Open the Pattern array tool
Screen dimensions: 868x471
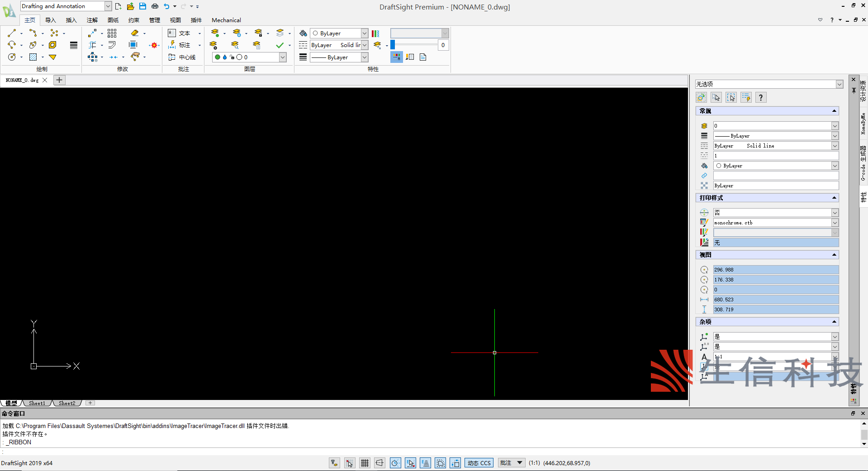[112, 33]
